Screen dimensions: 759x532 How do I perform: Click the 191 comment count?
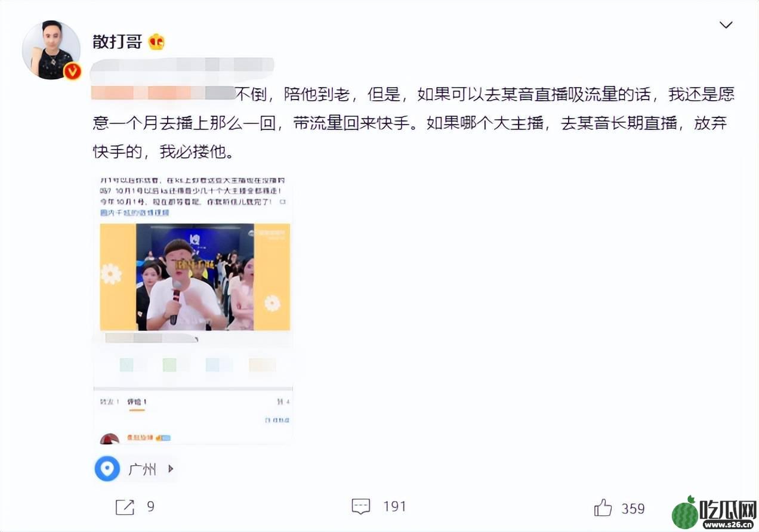pos(394,507)
